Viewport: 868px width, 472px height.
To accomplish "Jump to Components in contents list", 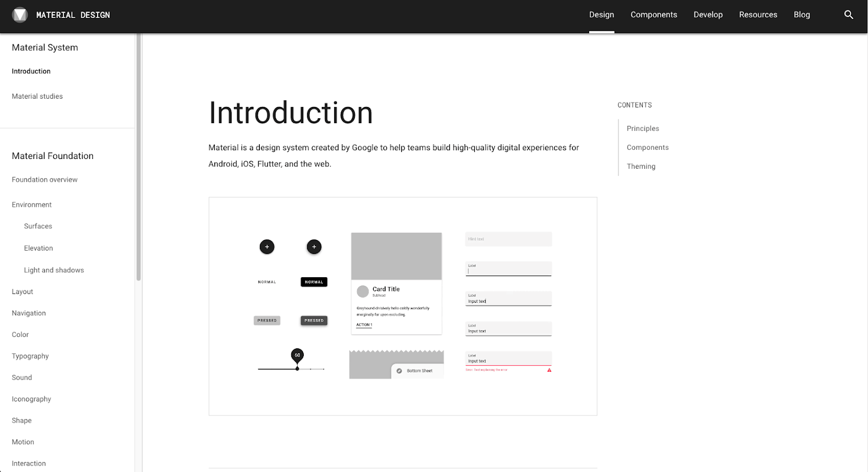I will 648,148.
